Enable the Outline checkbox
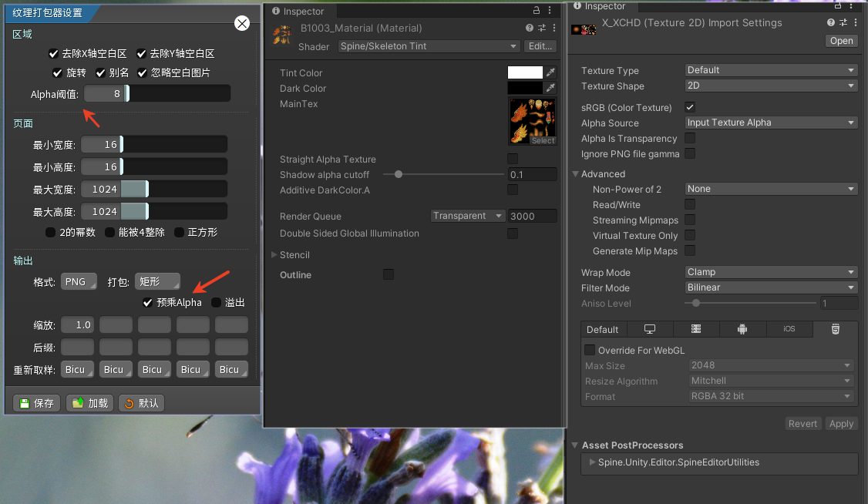 389,274
